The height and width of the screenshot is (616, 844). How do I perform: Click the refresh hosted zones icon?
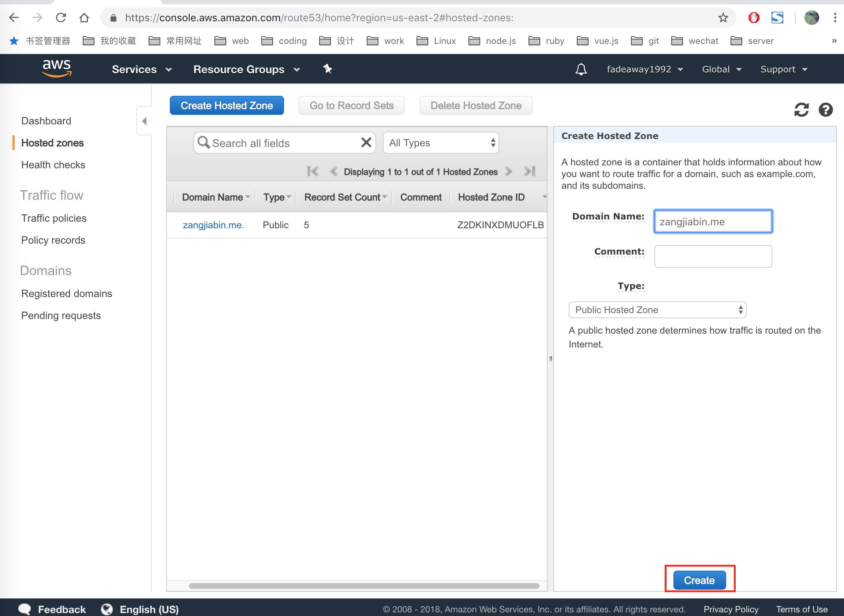pyautogui.click(x=801, y=110)
